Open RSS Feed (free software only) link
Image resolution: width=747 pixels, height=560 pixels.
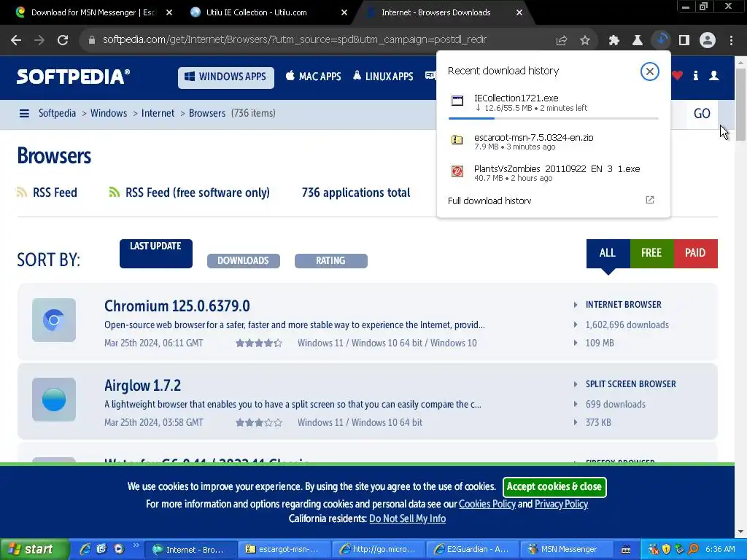(x=197, y=192)
